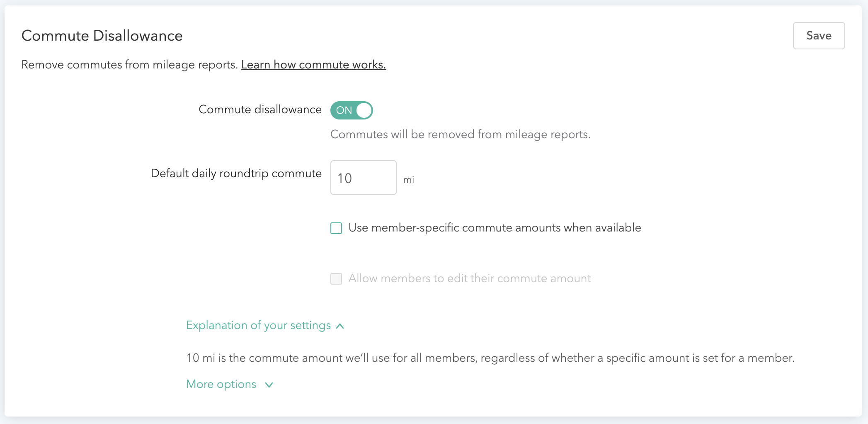Viewport: 868px width, 424px height.
Task: Open the Learn how commute works link
Action: 313,65
